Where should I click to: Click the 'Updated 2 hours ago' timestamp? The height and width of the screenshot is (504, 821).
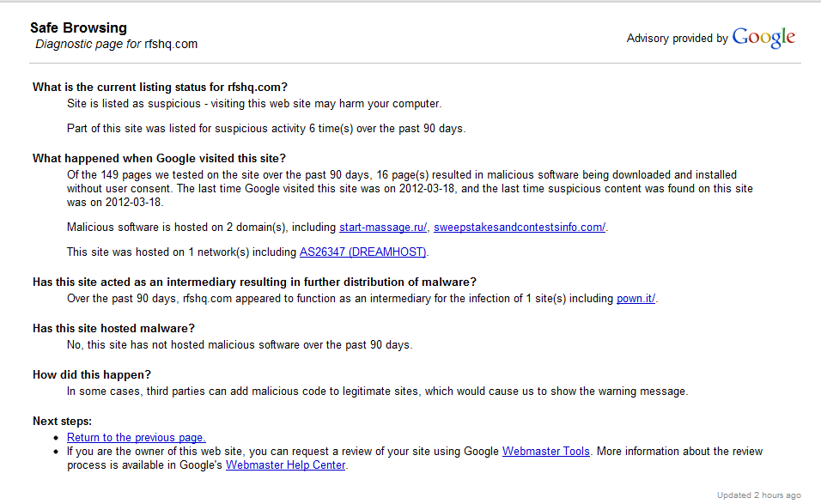(759, 495)
